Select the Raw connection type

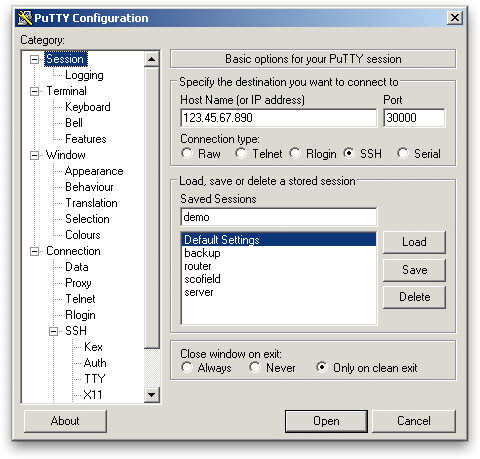(x=187, y=154)
